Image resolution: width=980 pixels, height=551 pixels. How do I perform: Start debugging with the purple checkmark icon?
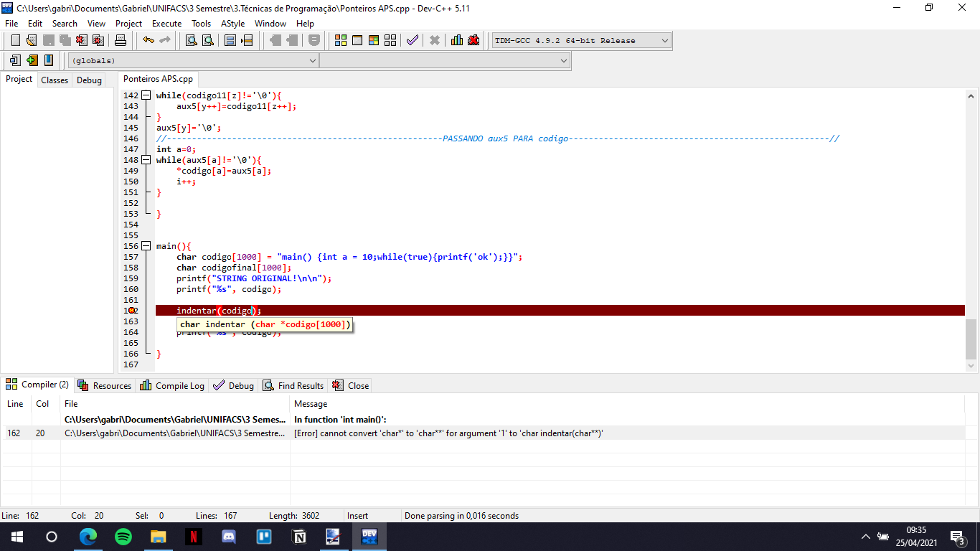[412, 40]
